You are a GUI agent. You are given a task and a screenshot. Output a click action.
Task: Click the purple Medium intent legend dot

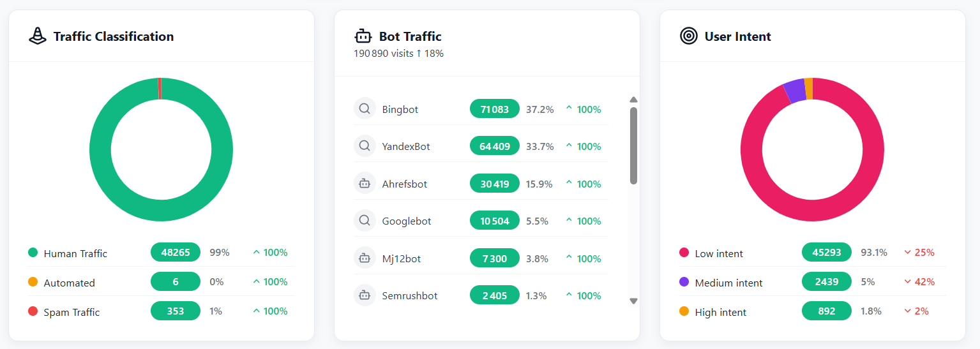tap(684, 282)
